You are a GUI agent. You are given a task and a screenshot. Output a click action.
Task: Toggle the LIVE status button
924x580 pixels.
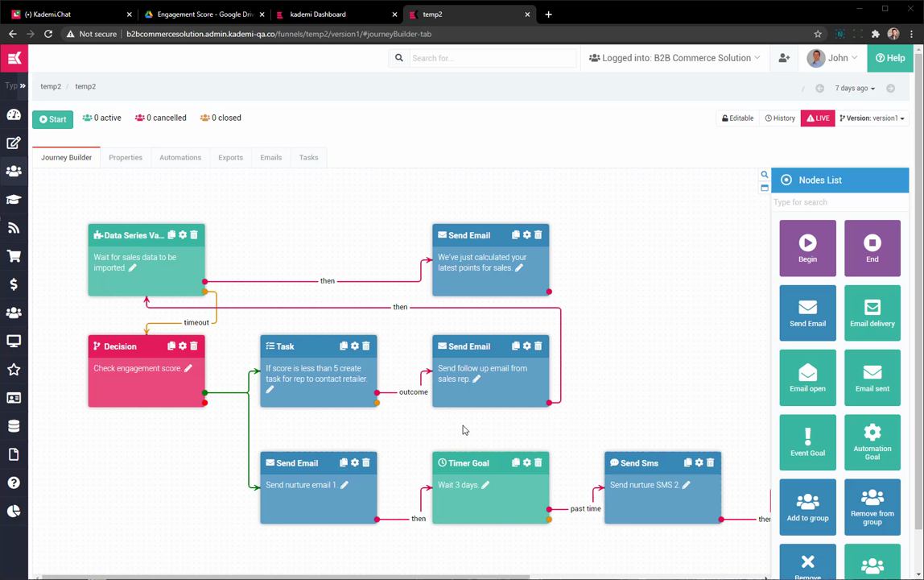818,118
